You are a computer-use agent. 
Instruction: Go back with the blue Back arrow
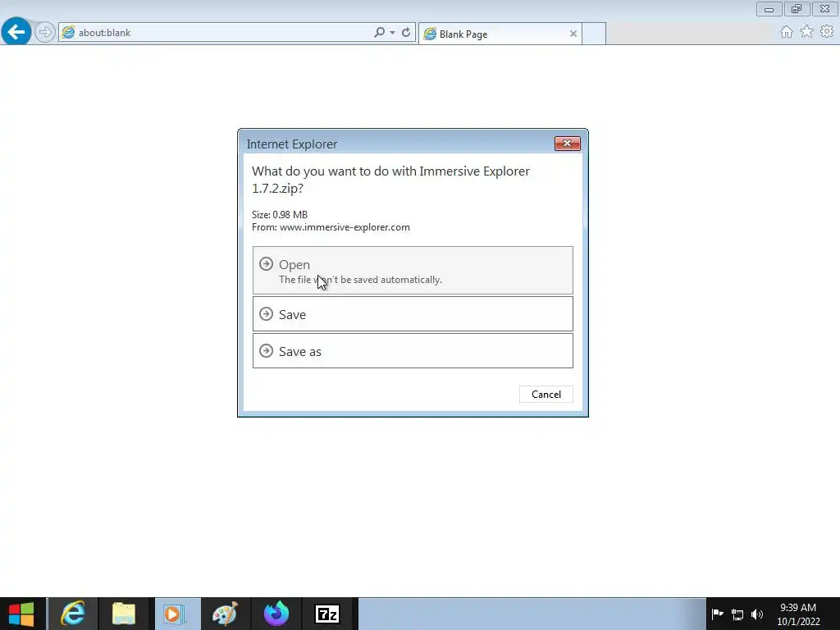[x=16, y=32]
